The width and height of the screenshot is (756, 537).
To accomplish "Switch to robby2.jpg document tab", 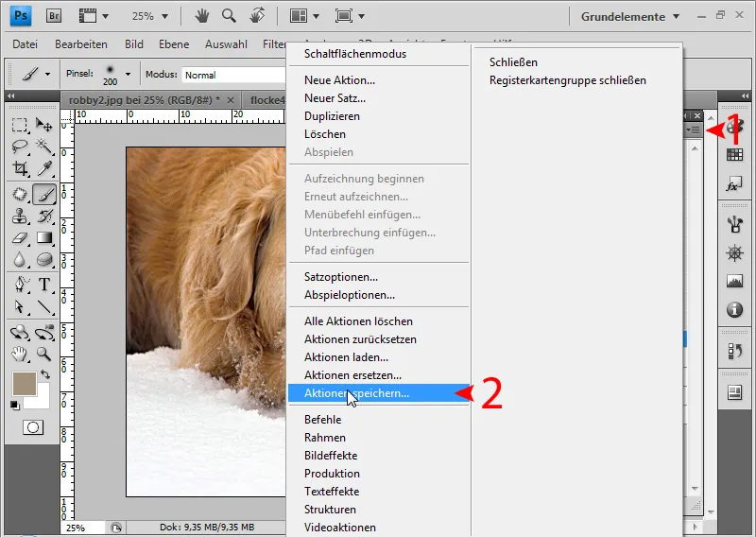I will coord(145,100).
